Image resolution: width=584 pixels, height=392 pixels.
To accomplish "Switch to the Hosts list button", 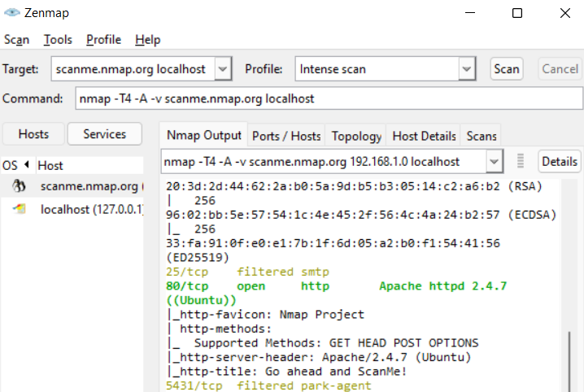I will [x=33, y=133].
